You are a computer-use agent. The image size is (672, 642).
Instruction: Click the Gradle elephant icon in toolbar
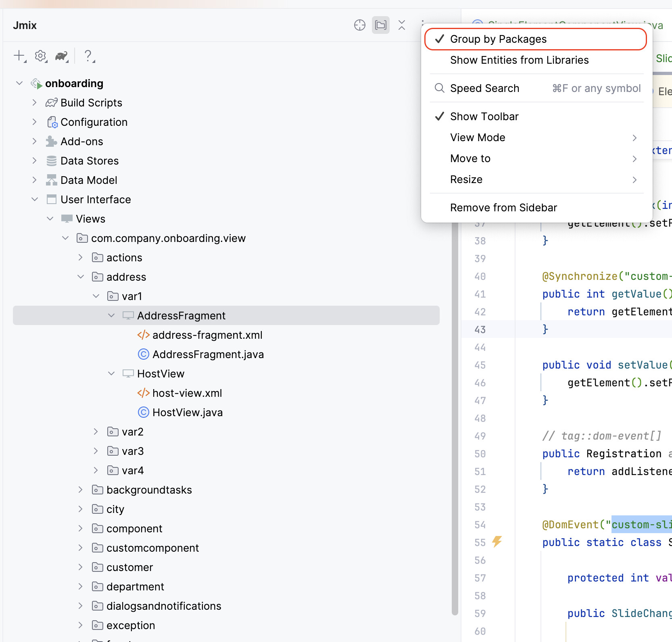(61, 56)
